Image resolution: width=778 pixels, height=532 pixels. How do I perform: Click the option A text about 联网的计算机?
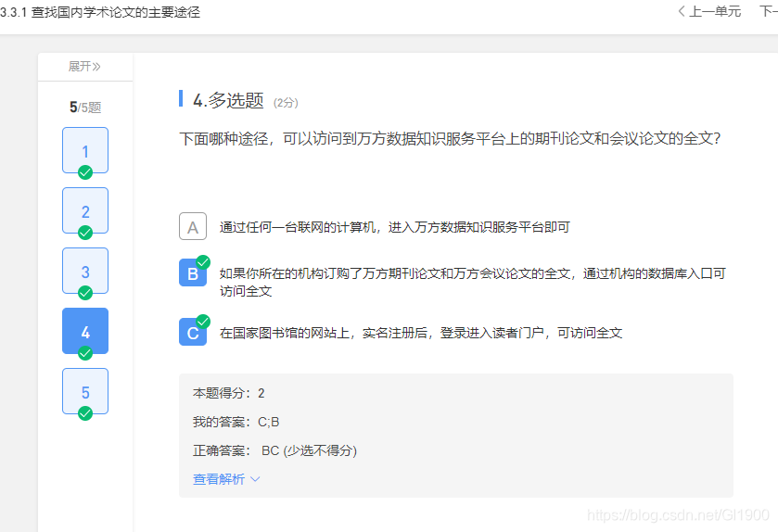(394, 227)
